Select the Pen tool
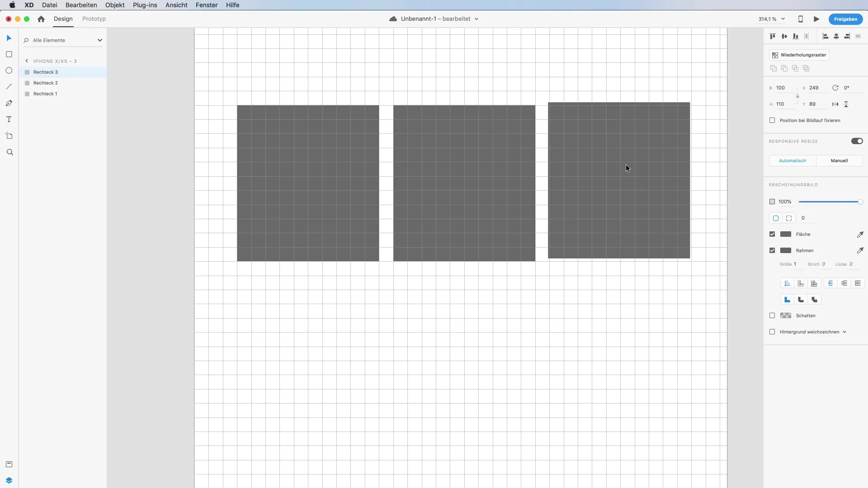This screenshot has width=868, height=488. click(x=9, y=103)
